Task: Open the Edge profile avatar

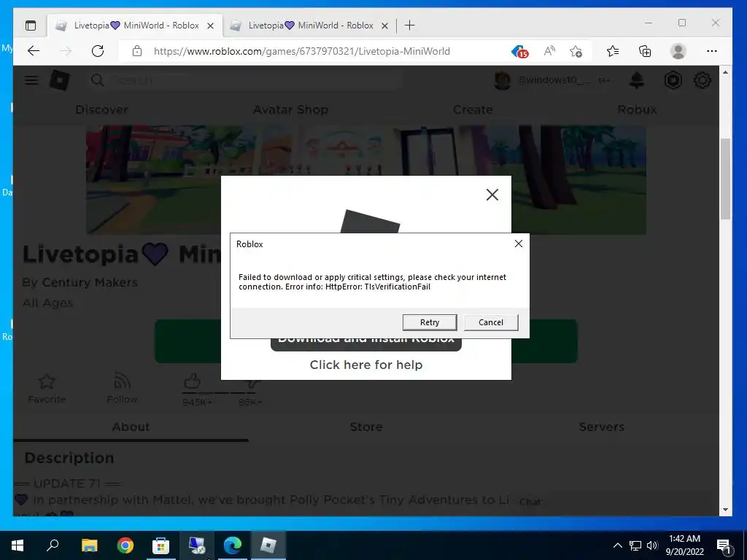Action: click(x=678, y=51)
